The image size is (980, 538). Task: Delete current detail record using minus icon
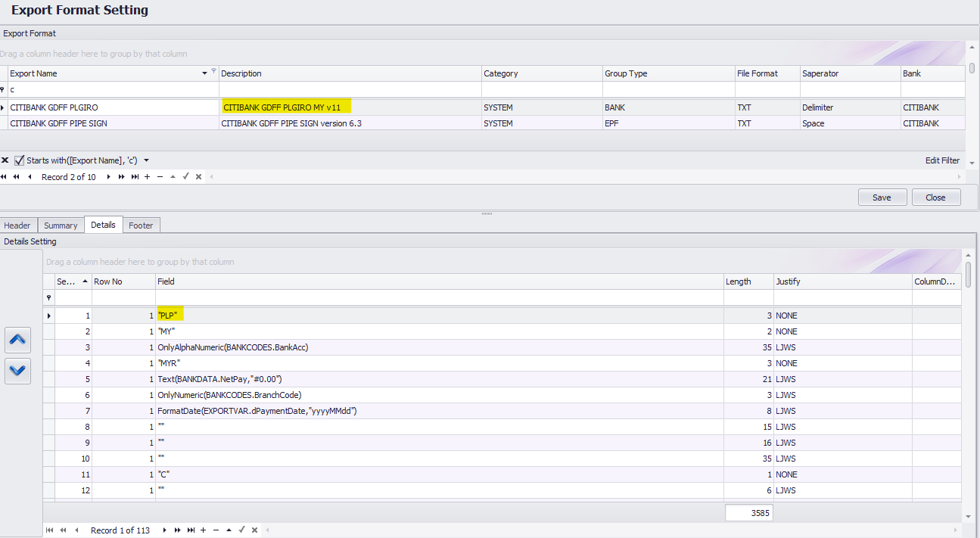216,530
